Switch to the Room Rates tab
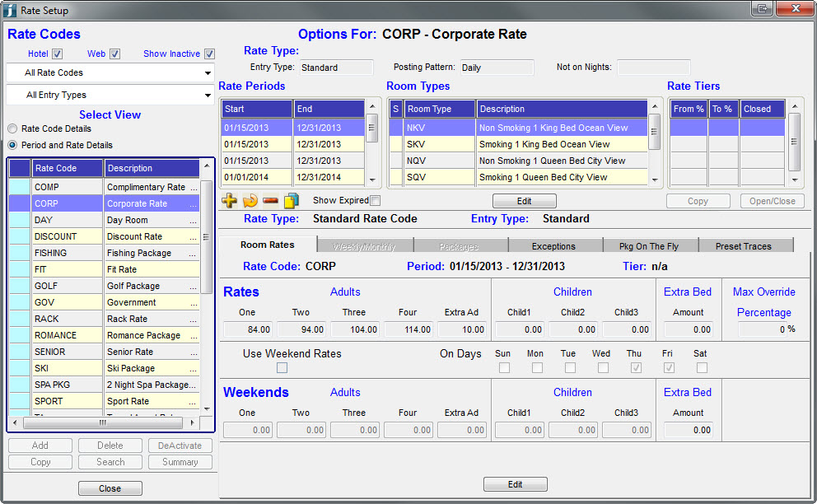The image size is (817, 504). 268,245
